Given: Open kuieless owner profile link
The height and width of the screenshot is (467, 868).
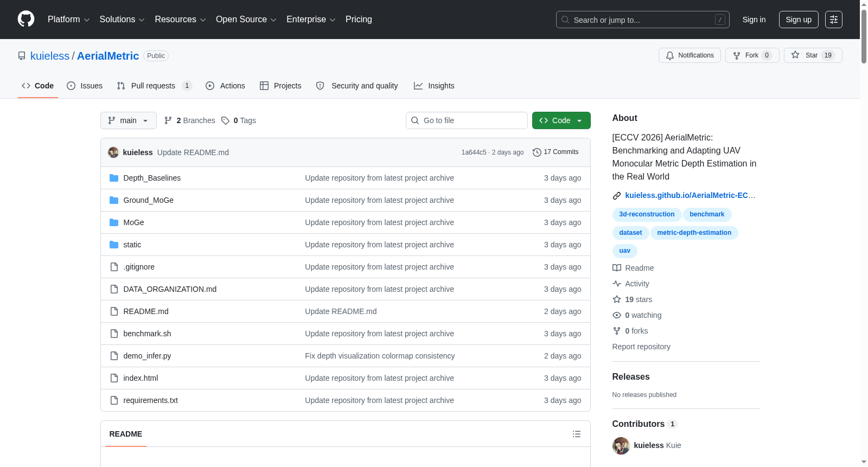Looking at the screenshot, I should pyautogui.click(x=50, y=56).
